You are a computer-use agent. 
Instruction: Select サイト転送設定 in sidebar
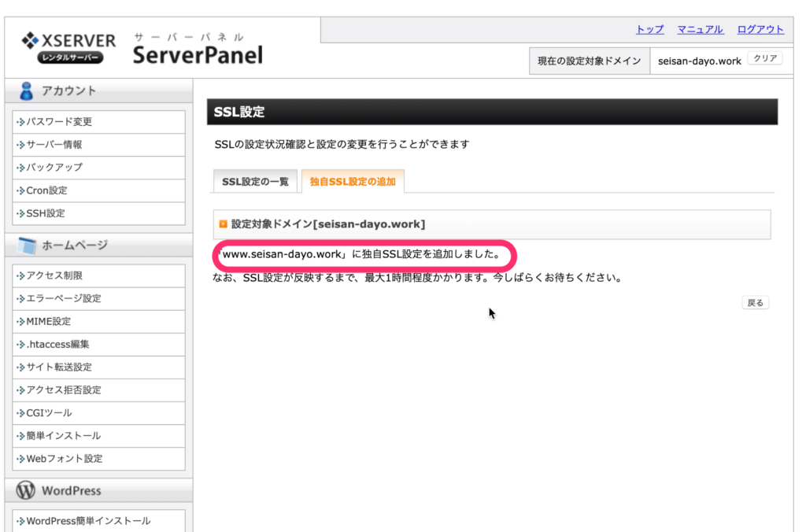(59, 367)
